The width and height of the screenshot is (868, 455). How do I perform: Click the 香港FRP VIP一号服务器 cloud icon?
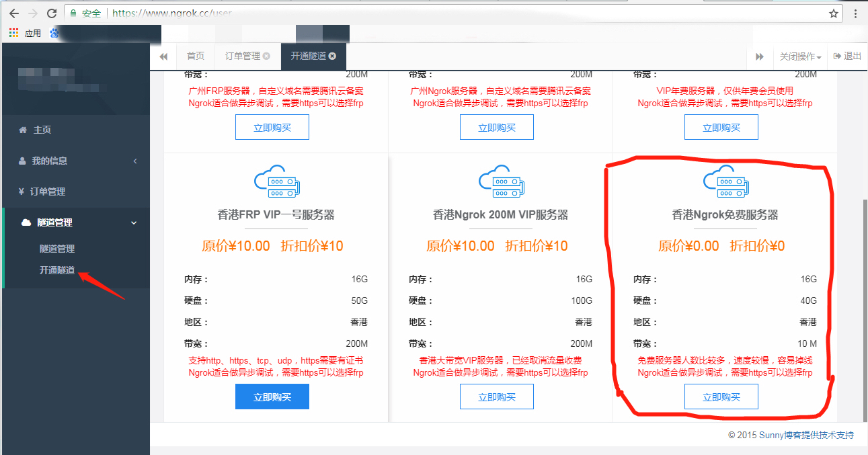click(276, 181)
